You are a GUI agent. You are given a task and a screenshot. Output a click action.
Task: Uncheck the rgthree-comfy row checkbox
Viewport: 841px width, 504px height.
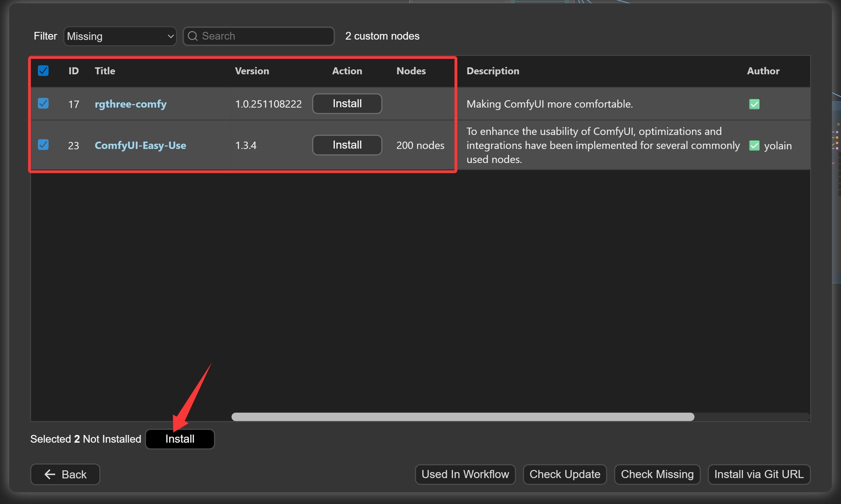click(x=43, y=103)
